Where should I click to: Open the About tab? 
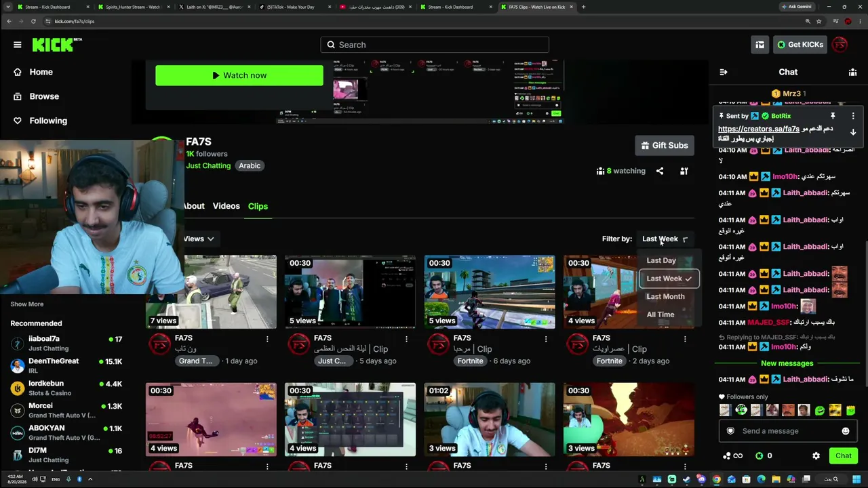194,206
